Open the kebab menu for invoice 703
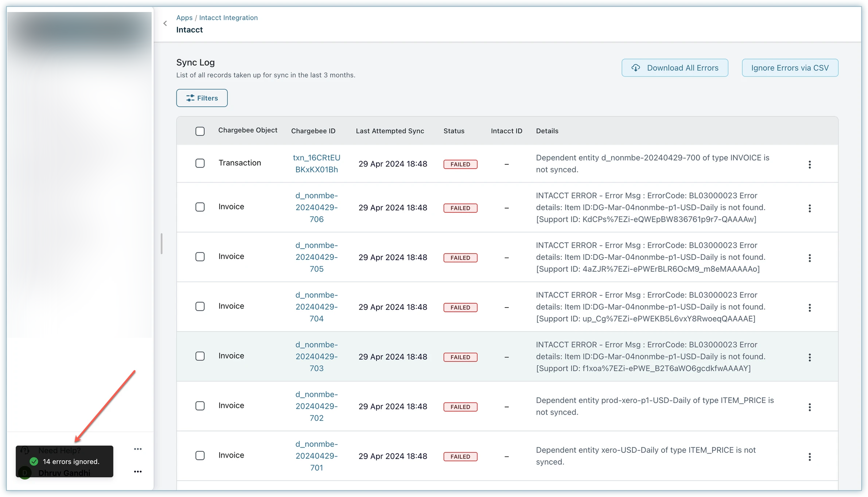Screen dimensions: 868x497 (809, 357)
